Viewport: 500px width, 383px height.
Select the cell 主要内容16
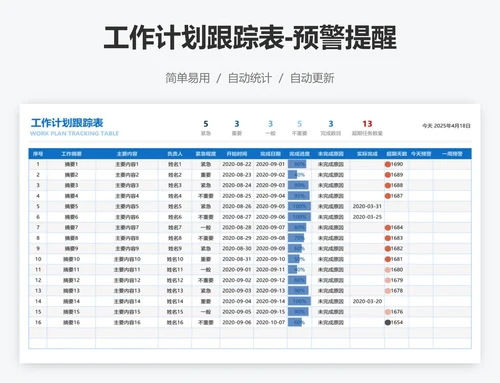coord(127,322)
